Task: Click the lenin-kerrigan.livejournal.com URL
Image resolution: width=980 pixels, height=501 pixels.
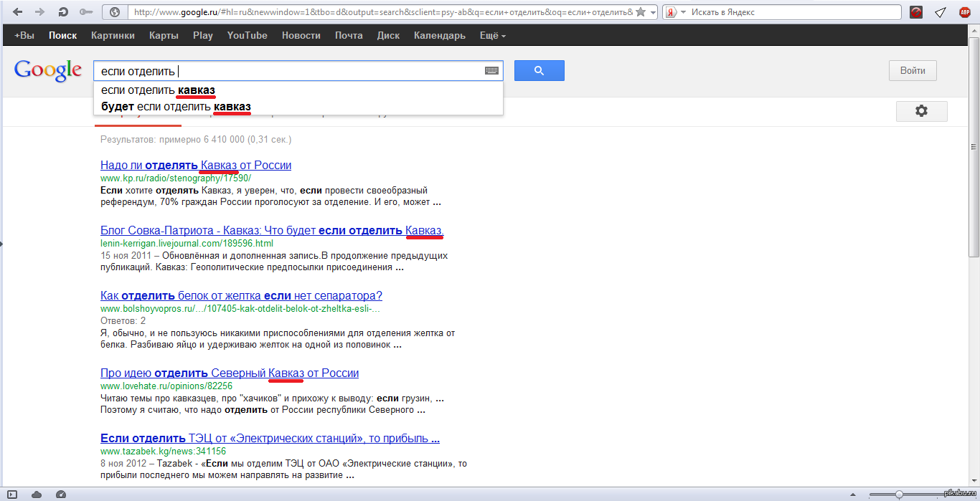Action: tap(187, 244)
